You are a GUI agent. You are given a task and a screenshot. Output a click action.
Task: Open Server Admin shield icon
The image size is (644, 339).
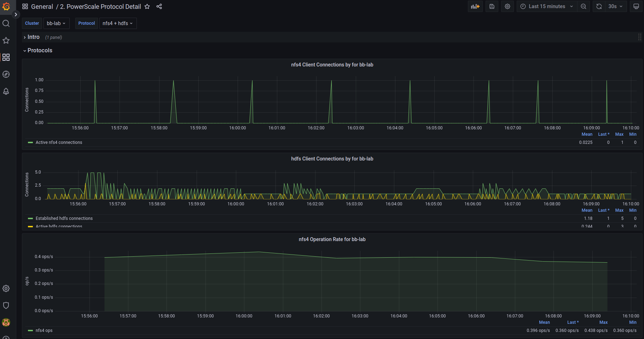click(6, 305)
